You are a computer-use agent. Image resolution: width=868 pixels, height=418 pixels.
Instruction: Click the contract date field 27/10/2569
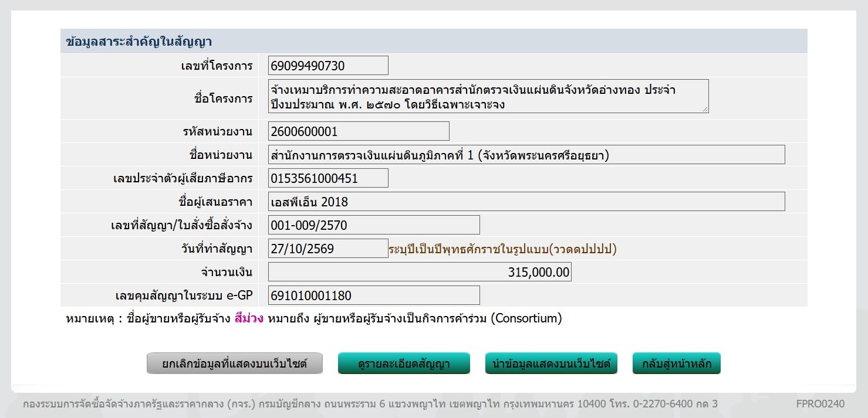click(328, 249)
